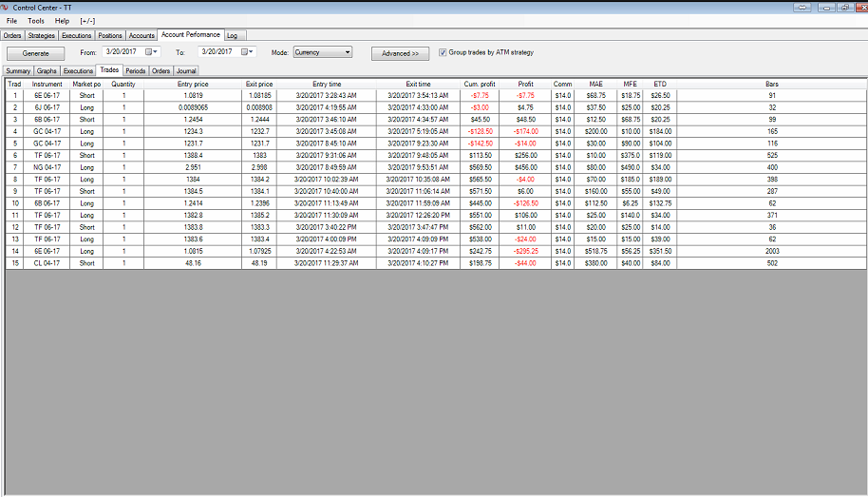Open the Log tab
Image resolution: width=868 pixels, height=497 pixels.
click(233, 35)
